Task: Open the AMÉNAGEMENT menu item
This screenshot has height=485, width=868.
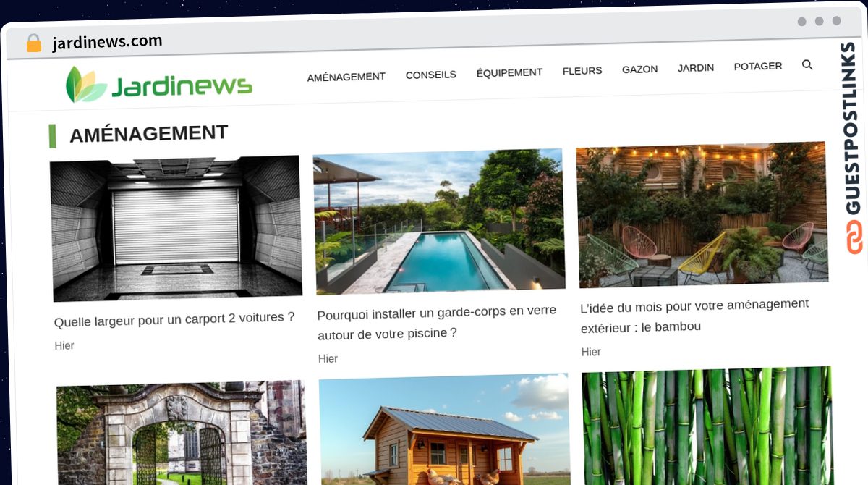Action: click(346, 77)
